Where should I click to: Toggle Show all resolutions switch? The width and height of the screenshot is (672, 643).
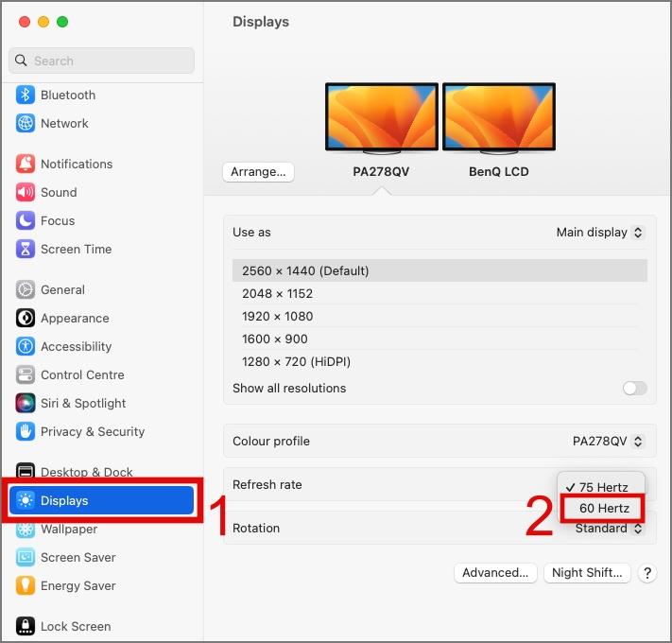pyautogui.click(x=635, y=388)
